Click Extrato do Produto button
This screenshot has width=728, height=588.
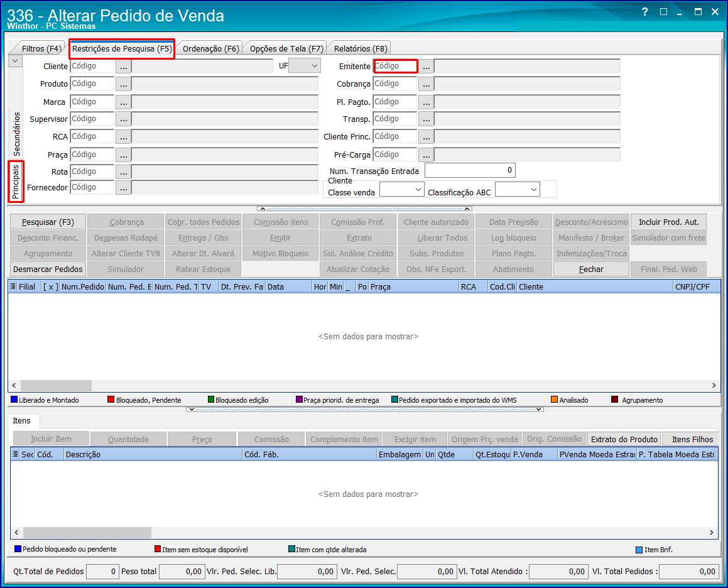[x=624, y=439]
